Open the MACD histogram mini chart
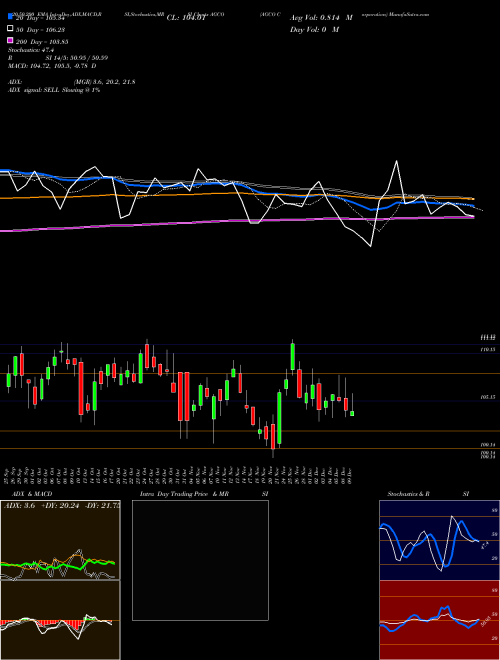The width and height of the screenshot is (500, 660). click(x=60, y=620)
